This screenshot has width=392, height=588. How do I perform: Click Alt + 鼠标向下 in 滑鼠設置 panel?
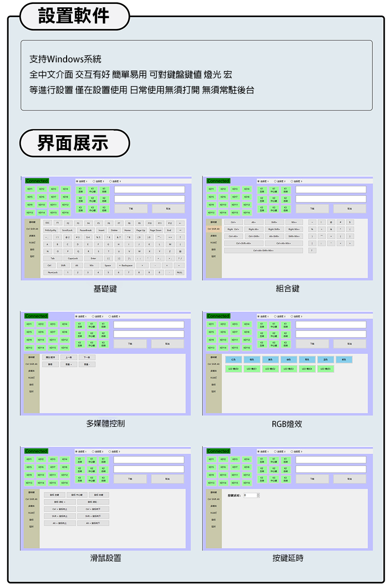point(93,523)
